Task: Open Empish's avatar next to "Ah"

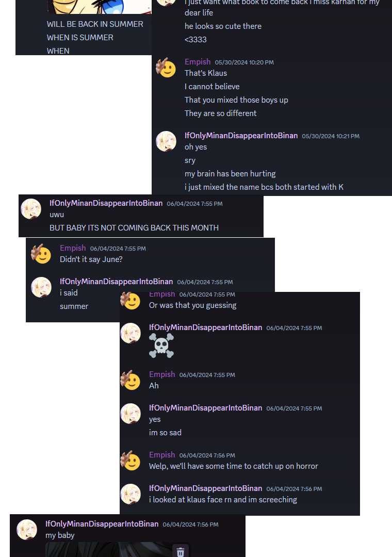Action: [x=130, y=380]
